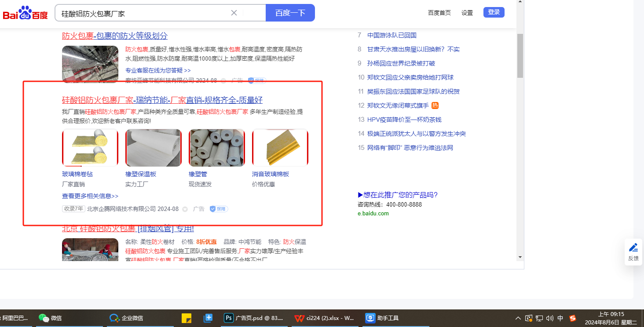Click the Baidu logo
Screen dimensions: 644x327
click(x=25, y=13)
